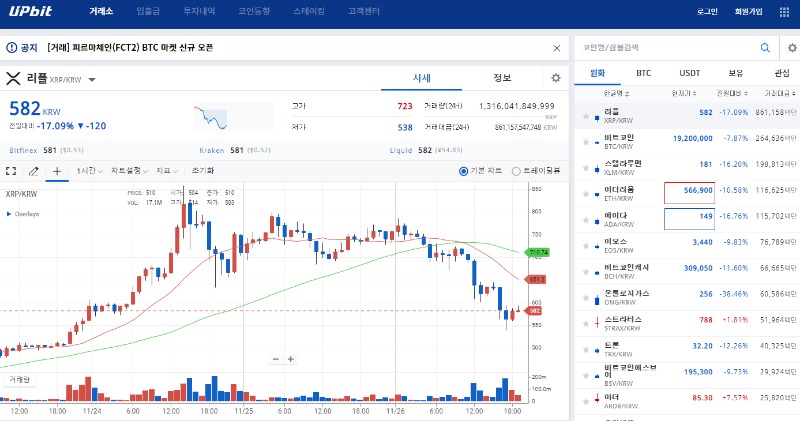800x421 pixels.
Task: Favorite star for 이오스 EOS/KRW row
Action: (586, 246)
